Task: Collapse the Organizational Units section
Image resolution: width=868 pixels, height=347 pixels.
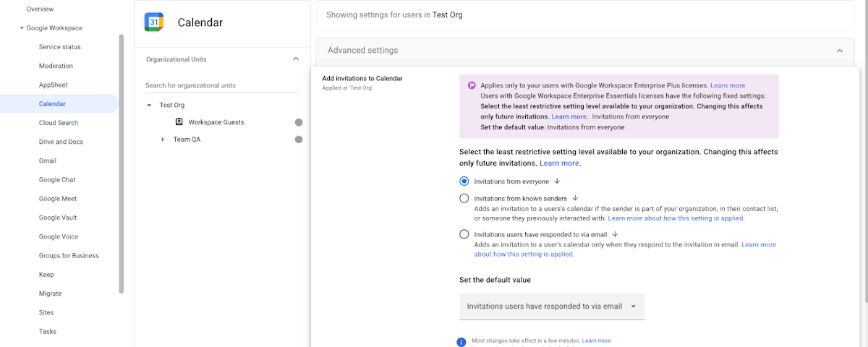Action: tap(295, 59)
